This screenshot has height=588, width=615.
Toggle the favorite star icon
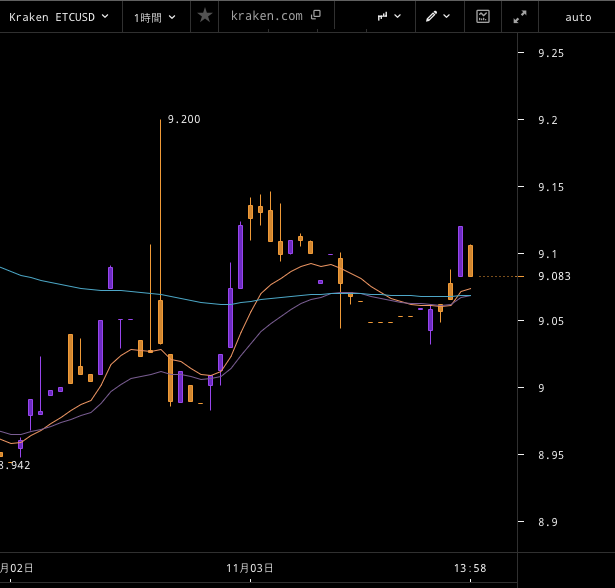point(205,16)
